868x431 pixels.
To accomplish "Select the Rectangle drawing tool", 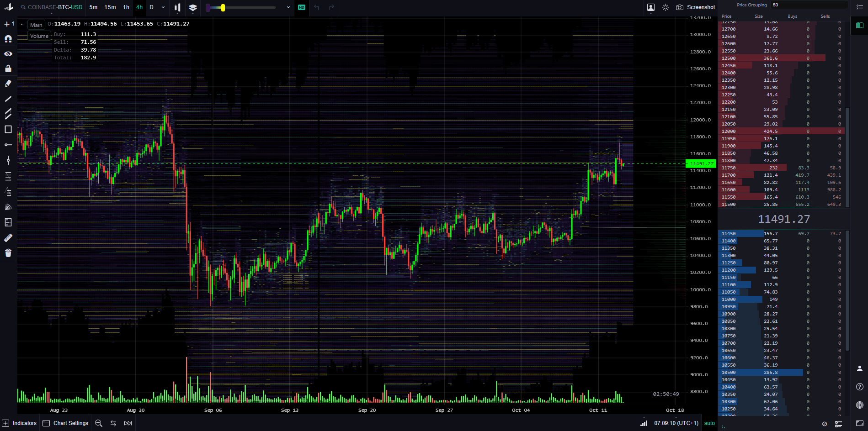I will coord(8,130).
